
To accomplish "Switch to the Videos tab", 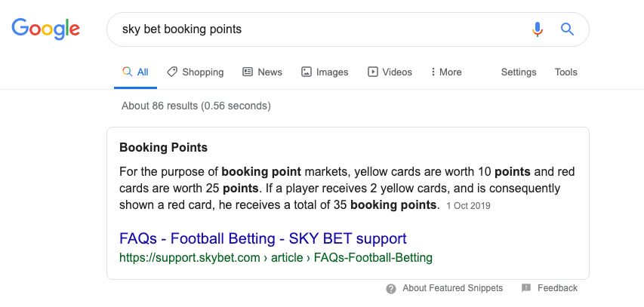I will click(390, 72).
